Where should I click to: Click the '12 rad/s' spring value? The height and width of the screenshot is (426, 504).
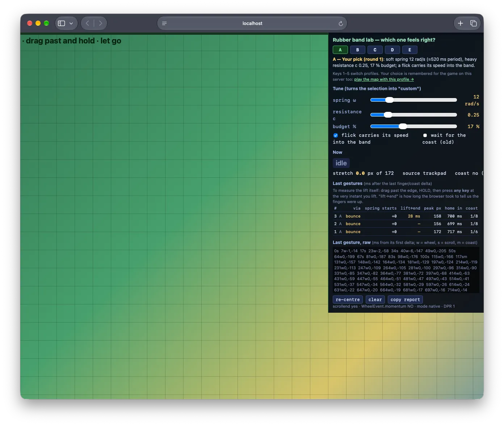coord(472,100)
